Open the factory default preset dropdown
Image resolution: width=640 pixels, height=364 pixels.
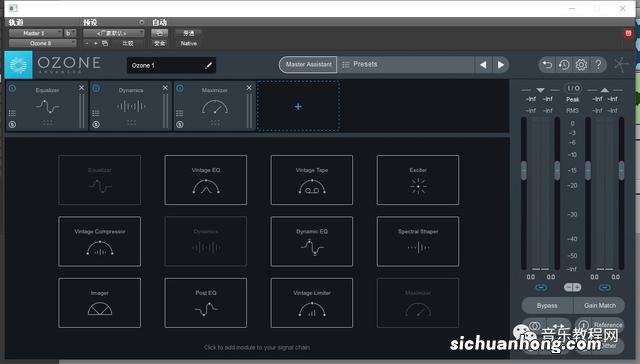tap(114, 33)
